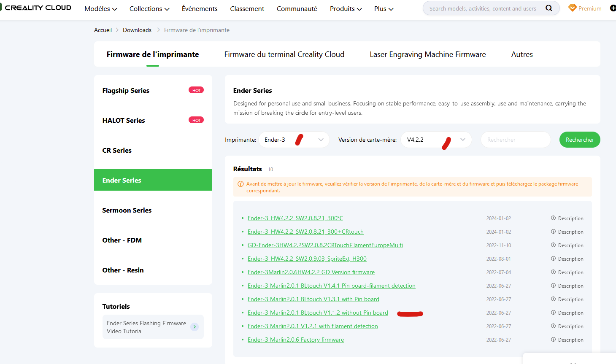Viewport: 616px width, 364px height.
Task: Select Sermoon Series in the sidebar
Action: (153, 210)
